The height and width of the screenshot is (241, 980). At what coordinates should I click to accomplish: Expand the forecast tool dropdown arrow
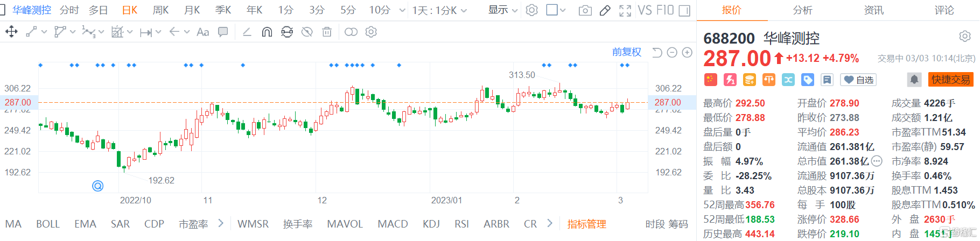tap(130, 32)
